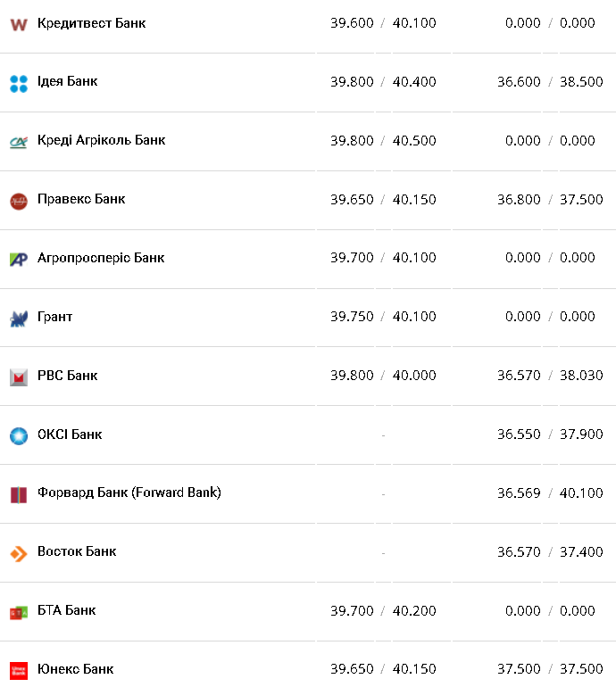Screen dimensions: 616x687
Task: Click the Кредитвест Банк logo icon
Action: click(19, 24)
